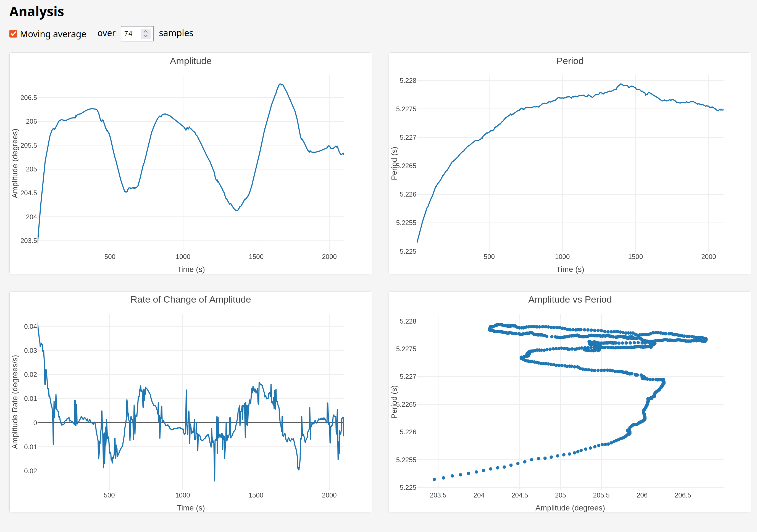Click the 'Moving average' checkbox label
The height and width of the screenshot is (532, 757).
[53, 34]
